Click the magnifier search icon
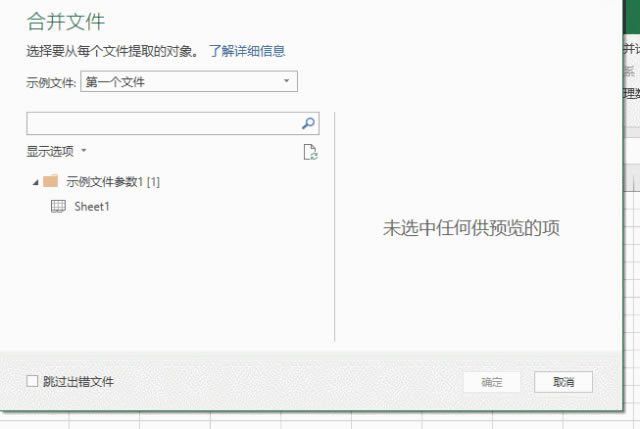The image size is (640, 429). coord(309,124)
